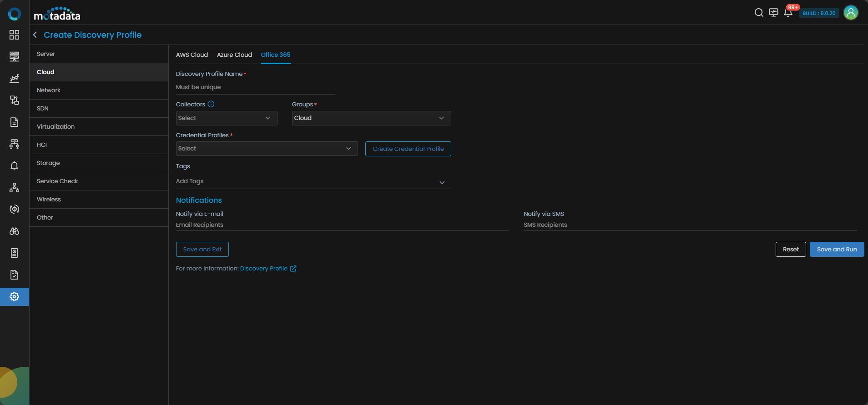The width and height of the screenshot is (868, 405).
Task: Open the network tree icon in sidebar
Action: click(x=15, y=187)
